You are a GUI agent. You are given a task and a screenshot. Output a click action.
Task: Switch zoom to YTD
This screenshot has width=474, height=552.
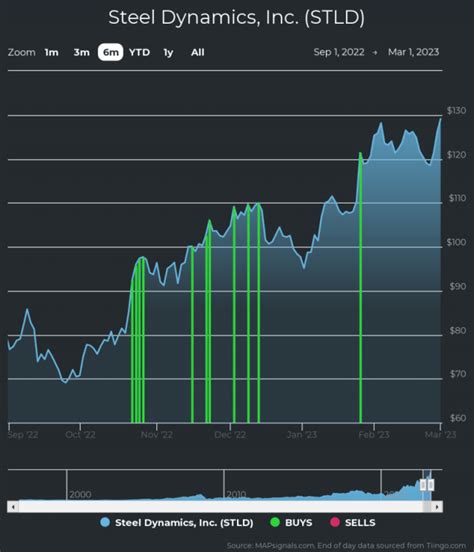[x=139, y=52]
